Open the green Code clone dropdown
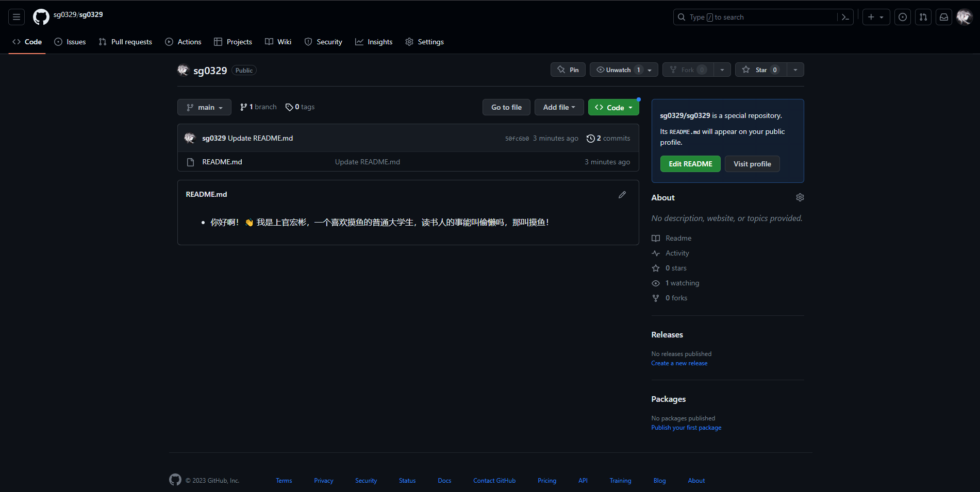Viewport: 980px width, 492px height. click(613, 107)
